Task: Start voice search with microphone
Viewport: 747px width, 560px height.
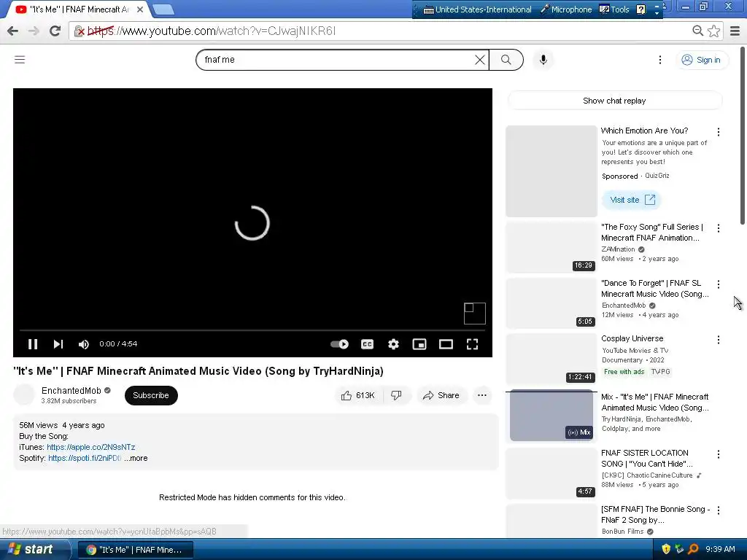Action: tap(543, 60)
